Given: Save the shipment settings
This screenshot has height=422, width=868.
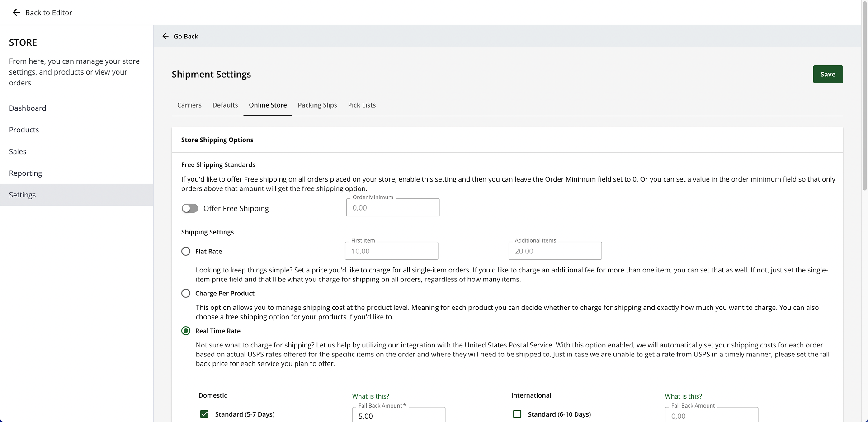Looking at the screenshot, I should click(828, 74).
